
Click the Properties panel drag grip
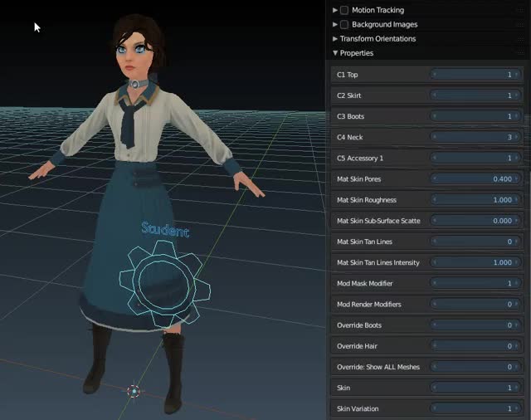pyautogui.click(x=520, y=53)
